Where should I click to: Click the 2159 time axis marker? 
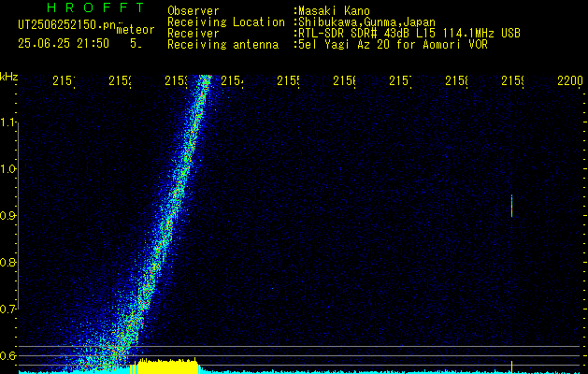(513, 80)
